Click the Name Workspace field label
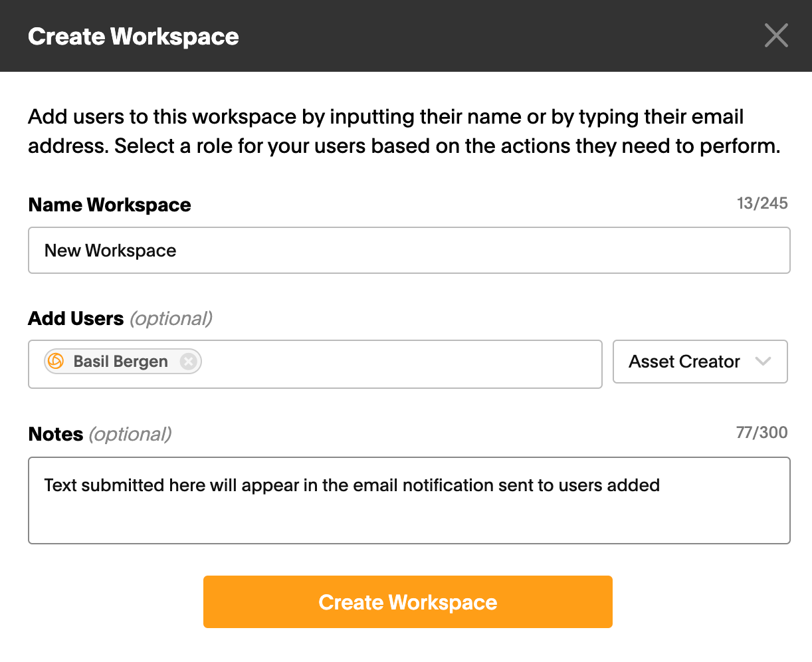 coord(110,205)
